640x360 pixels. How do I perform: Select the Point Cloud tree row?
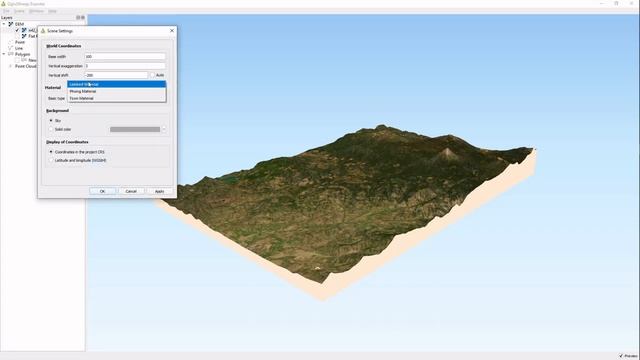(x=26, y=66)
